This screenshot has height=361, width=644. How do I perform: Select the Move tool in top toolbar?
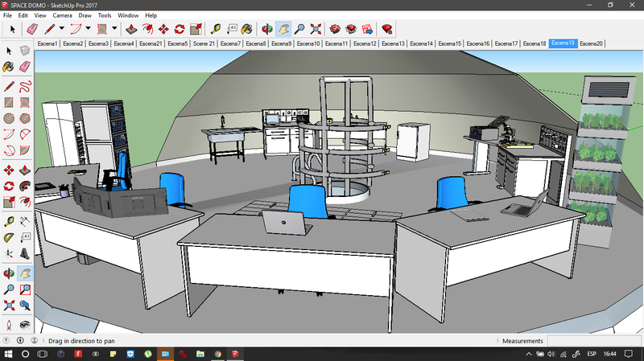pyautogui.click(x=163, y=28)
